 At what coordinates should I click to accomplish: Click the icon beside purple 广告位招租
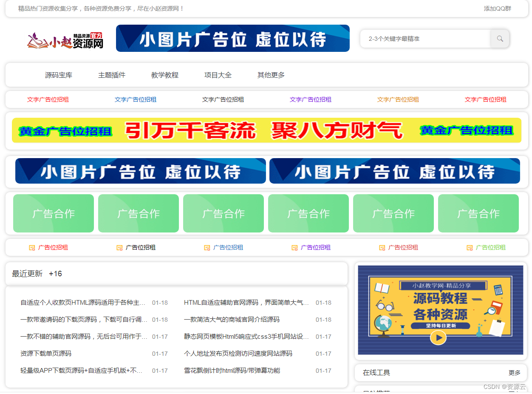click(294, 248)
